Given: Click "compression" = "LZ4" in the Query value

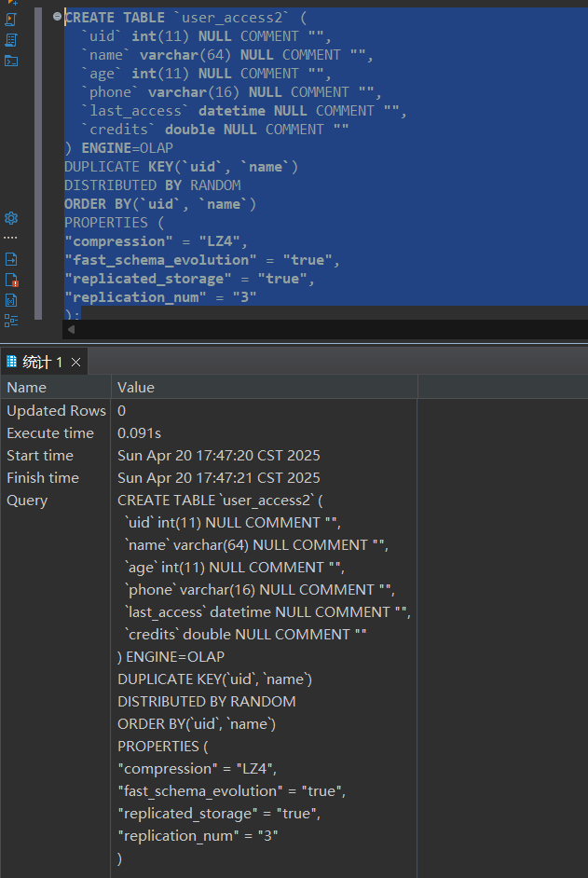Looking at the screenshot, I should tap(196, 769).
